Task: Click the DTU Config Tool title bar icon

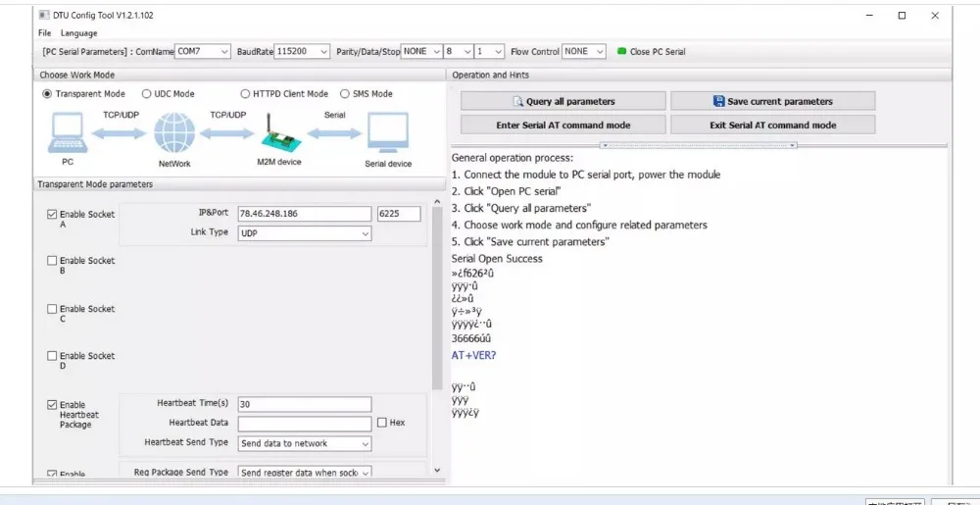Action: (x=44, y=15)
